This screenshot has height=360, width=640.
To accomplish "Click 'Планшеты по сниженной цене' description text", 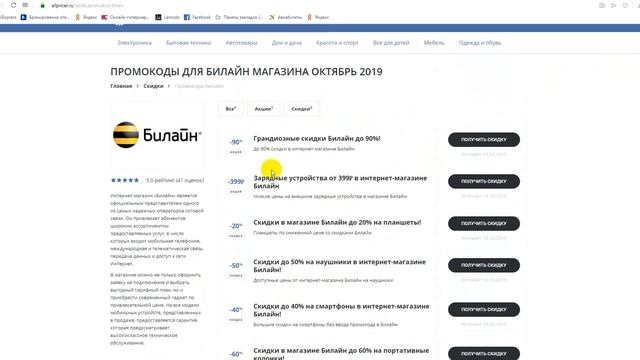I will pyautogui.click(x=313, y=233).
